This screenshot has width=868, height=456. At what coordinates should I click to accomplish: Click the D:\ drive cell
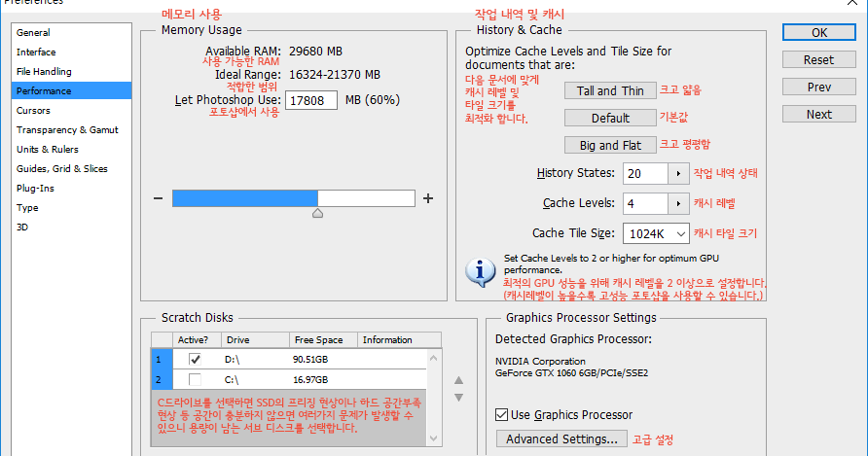(x=232, y=360)
